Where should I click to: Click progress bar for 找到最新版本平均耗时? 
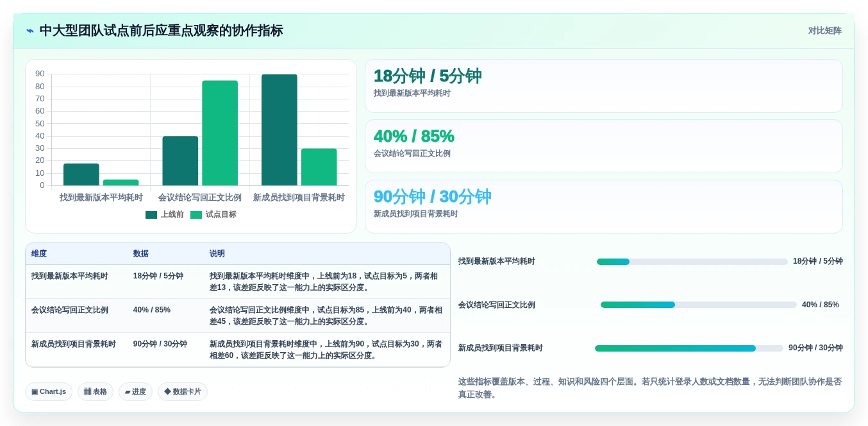pos(692,262)
